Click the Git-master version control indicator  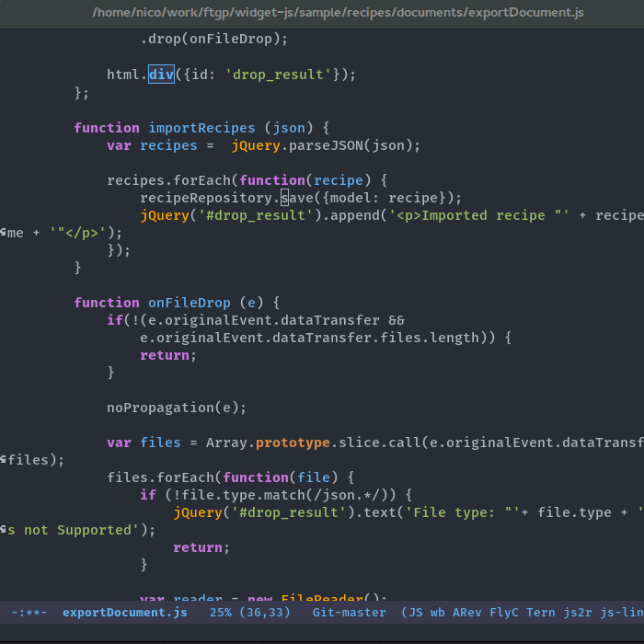[x=349, y=613]
